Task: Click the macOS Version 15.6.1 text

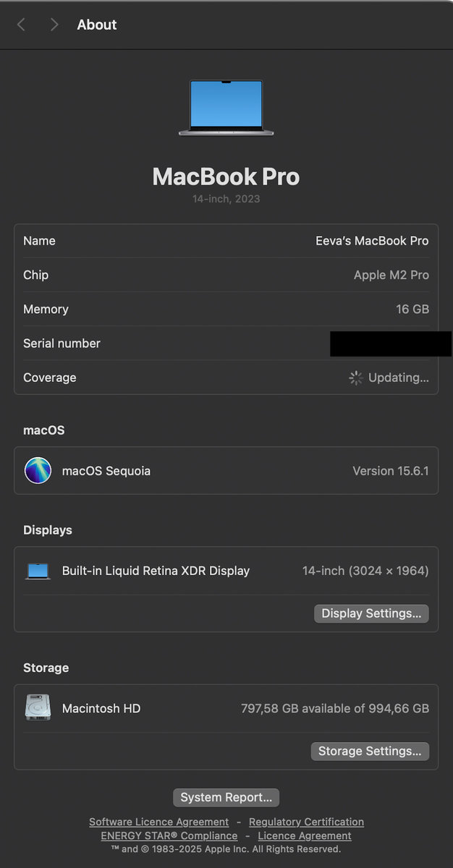Action: 391,471
